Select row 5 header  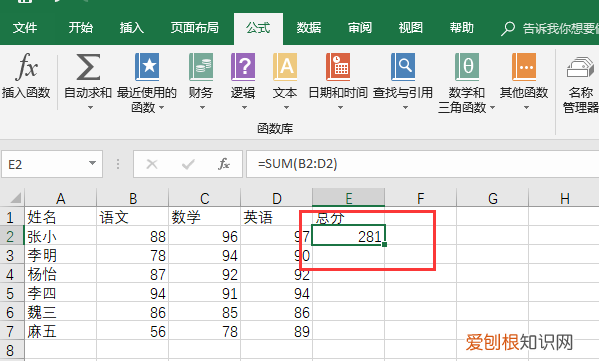tap(11, 293)
